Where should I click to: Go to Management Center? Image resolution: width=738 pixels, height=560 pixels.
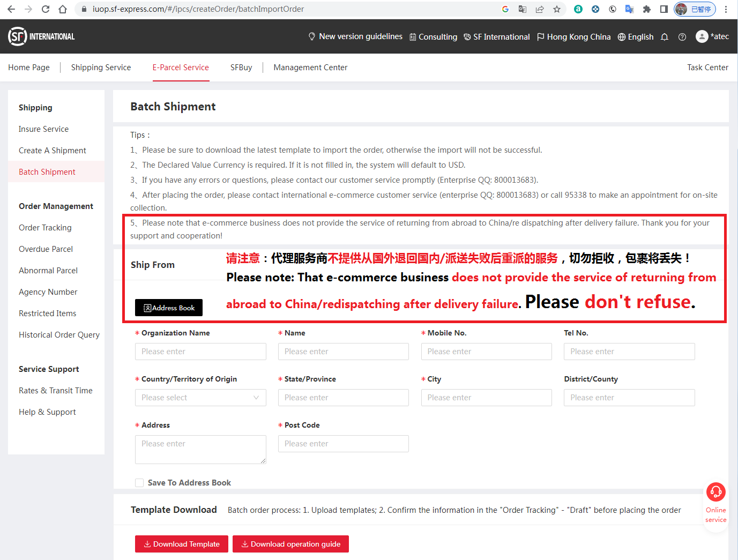pos(310,68)
